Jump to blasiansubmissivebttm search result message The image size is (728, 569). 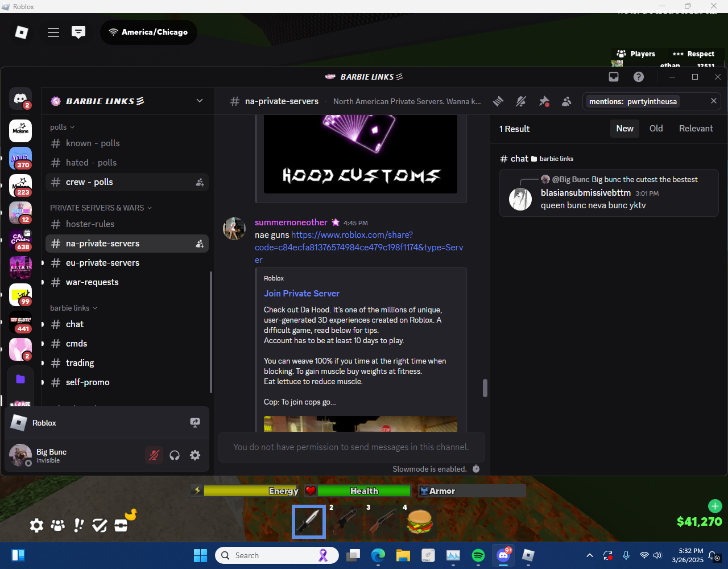609,193
